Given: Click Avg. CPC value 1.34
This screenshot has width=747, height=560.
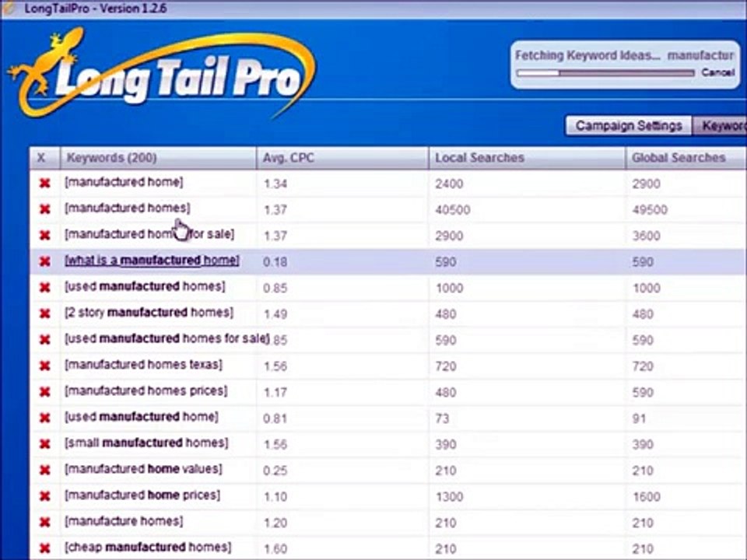Looking at the screenshot, I should 275,184.
